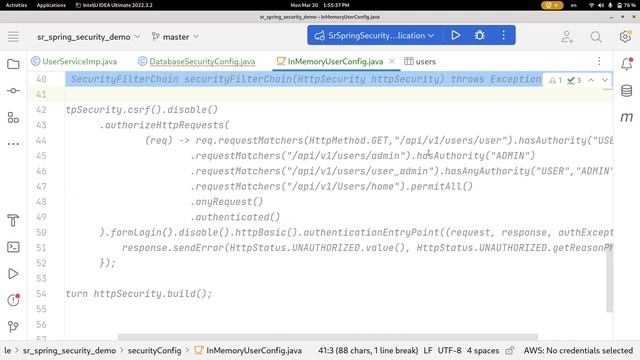This screenshot has height=360, width=640.
Task: Click the warnings count indicator
Action: coord(556,80)
